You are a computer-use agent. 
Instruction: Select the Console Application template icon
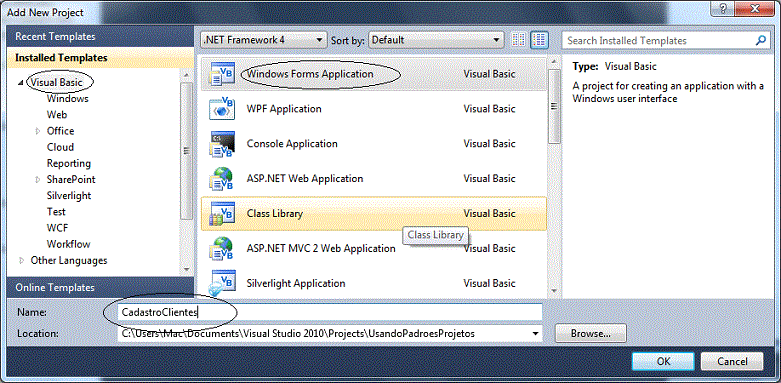[x=222, y=144]
